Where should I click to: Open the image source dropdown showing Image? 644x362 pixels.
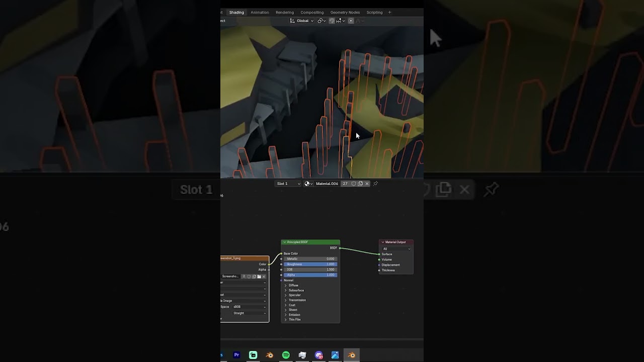pyautogui.click(x=244, y=301)
